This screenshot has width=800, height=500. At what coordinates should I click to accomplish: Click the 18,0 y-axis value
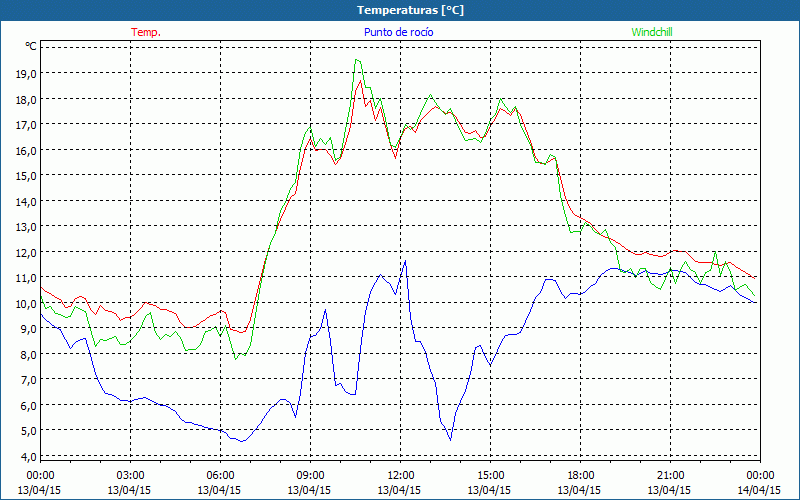point(27,99)
